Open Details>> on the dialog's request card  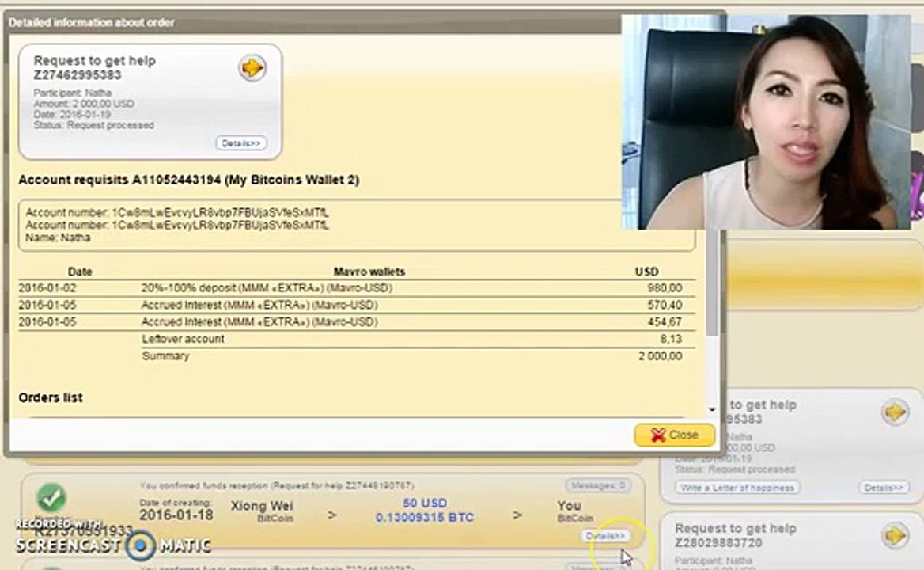tap(241, 143)
